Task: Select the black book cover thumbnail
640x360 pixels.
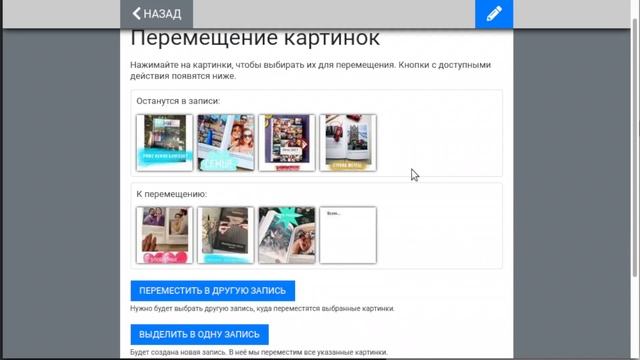Action: point(226,235)
